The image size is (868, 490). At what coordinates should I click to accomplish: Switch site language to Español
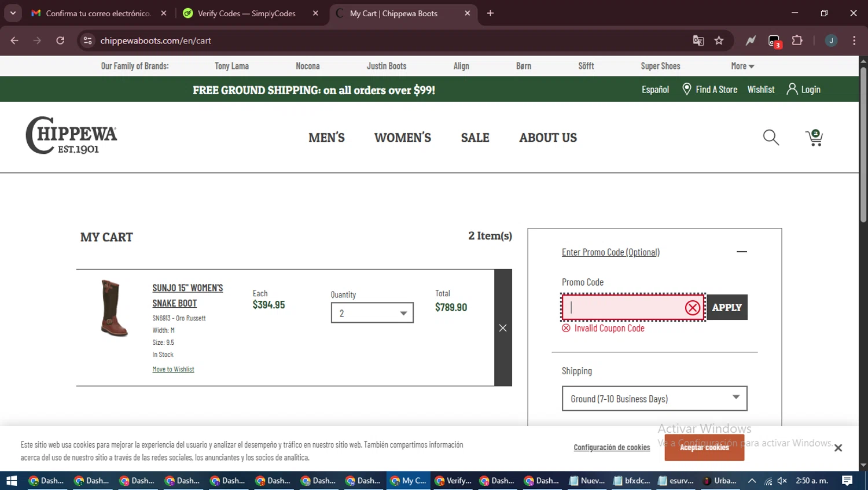[x=655, y=89]
